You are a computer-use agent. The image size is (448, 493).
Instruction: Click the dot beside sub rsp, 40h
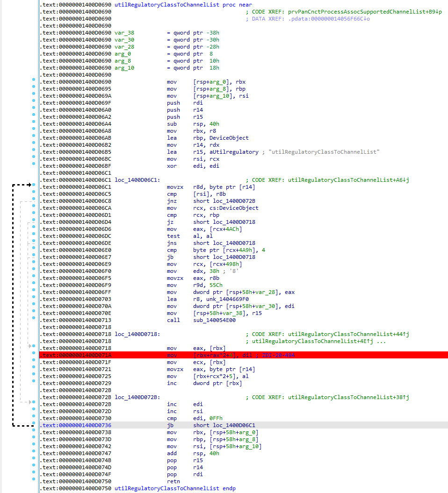click(x=34, y=124)
